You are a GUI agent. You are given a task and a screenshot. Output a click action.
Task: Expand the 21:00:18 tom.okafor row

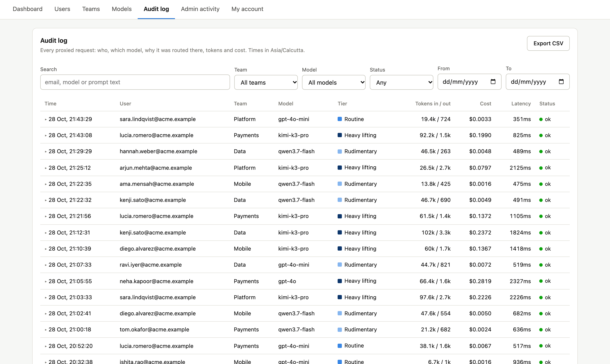click(46, 330)
